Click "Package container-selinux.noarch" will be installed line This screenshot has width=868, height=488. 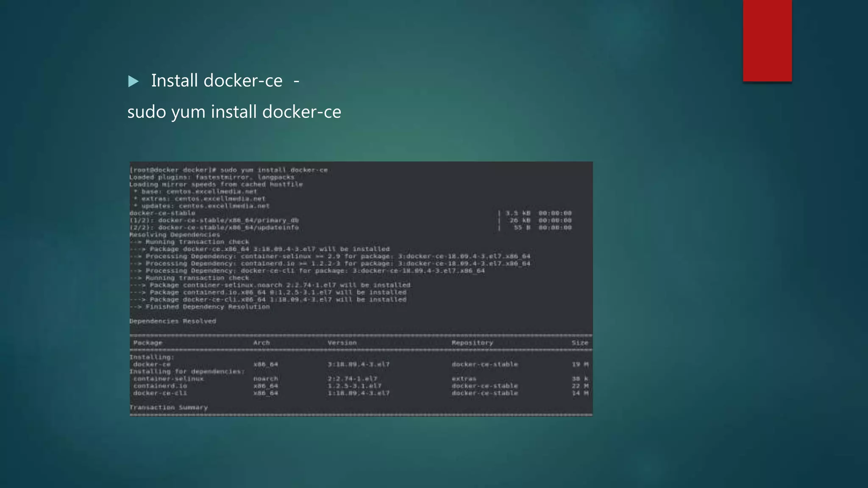tap(270, 285)
